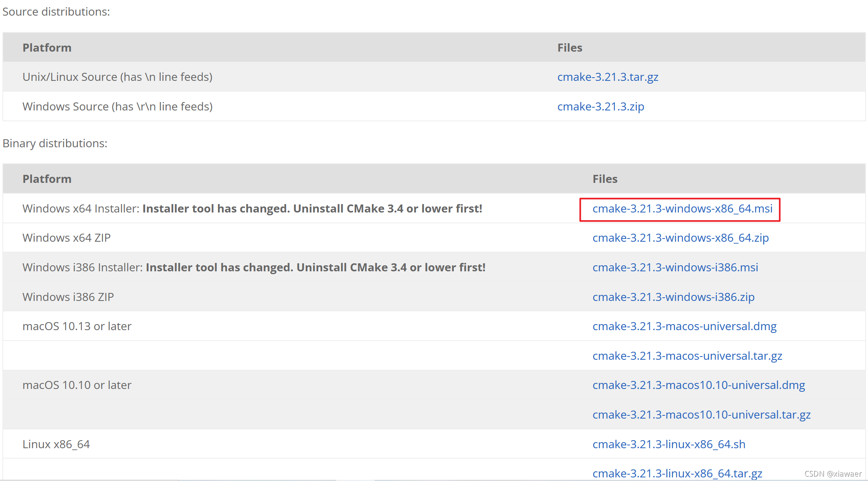Viewport: 868px width, 481px height.
Task: Download cmake-3.21.3-macos-universal.tar.gz
Action: tap(687, 356)
